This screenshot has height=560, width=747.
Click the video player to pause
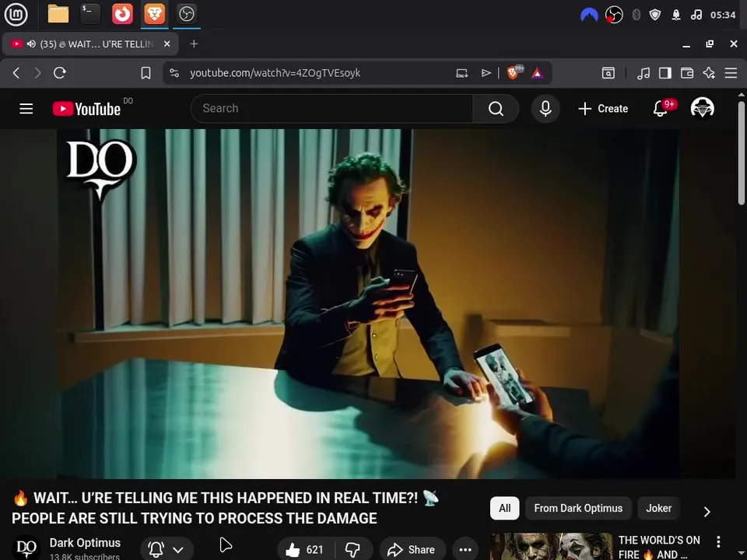click(368, 304)
